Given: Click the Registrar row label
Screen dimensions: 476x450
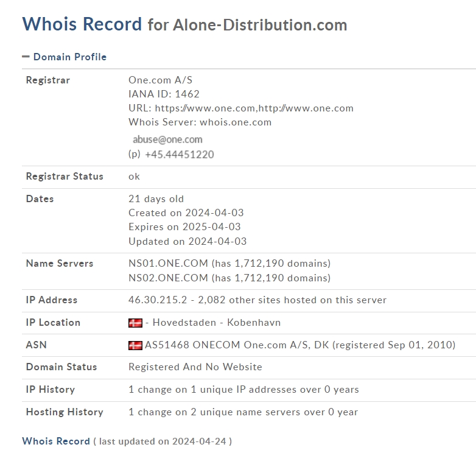Looking at the screenshot, I should pos(48,80).
